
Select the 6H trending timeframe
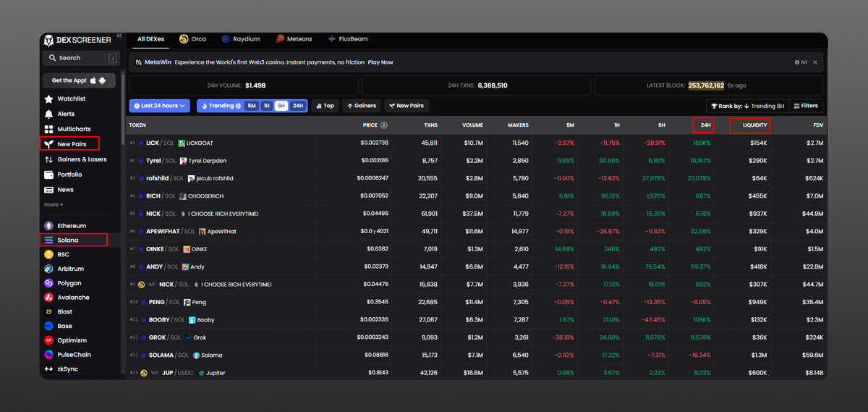pyautogui.click(x=281, y=106)
